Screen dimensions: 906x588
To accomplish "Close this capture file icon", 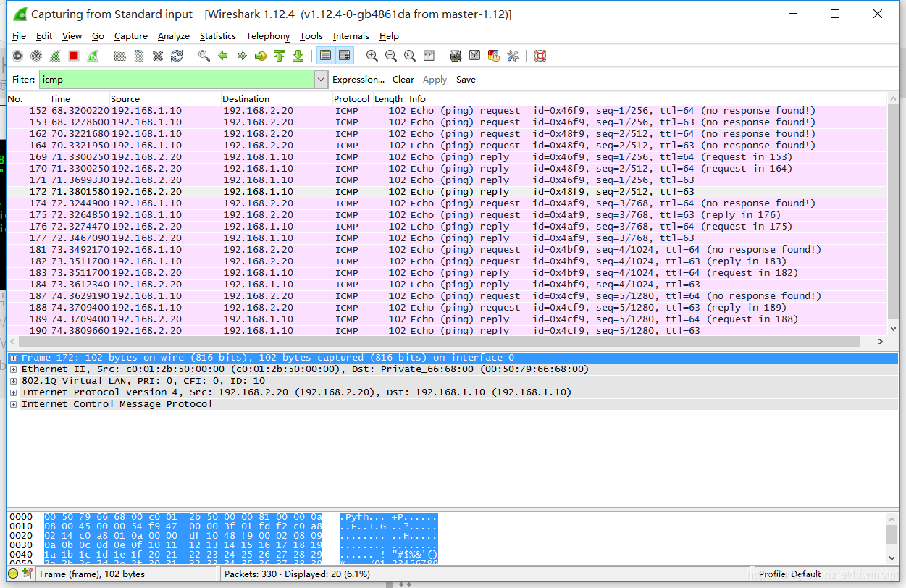I will pos(158,56).
